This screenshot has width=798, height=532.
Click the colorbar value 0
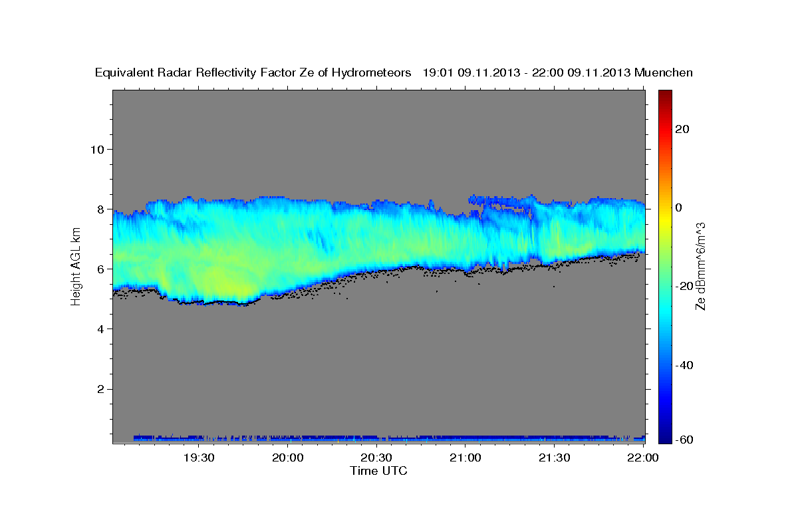click(x=679, y=207)
